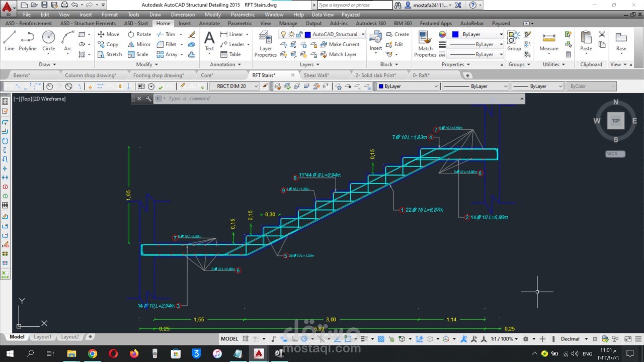Open the Annotate ribbon tab
Screen dimensions: 644x362
[209, 23]
